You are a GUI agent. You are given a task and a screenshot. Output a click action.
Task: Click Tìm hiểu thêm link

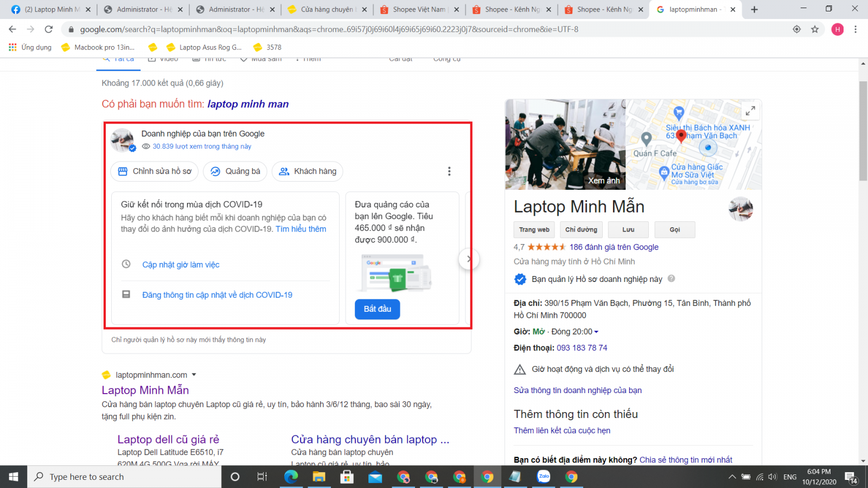[x=301, y=229]
